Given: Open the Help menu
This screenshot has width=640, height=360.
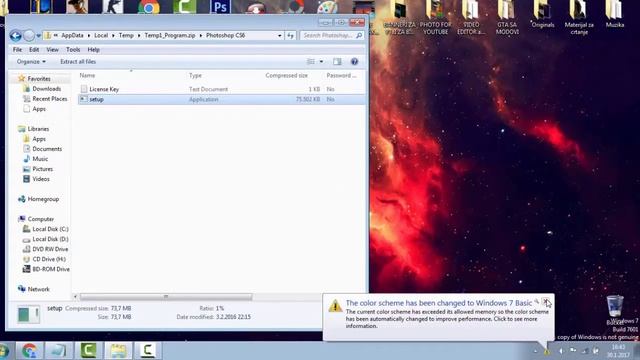Looking at the screenshot, I should 93,49.
